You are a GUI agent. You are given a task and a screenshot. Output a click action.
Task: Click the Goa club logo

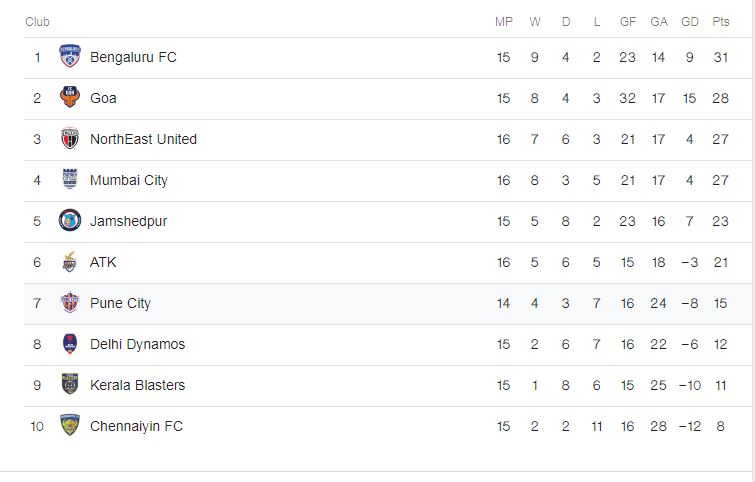tap(69, 98)
